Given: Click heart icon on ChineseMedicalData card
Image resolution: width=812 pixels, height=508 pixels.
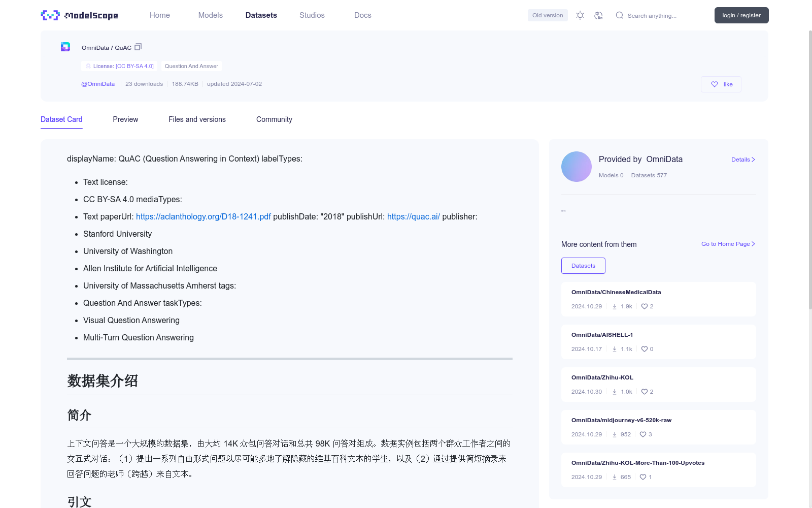Looking at the screenshot, I should click(x=645, y=306).
